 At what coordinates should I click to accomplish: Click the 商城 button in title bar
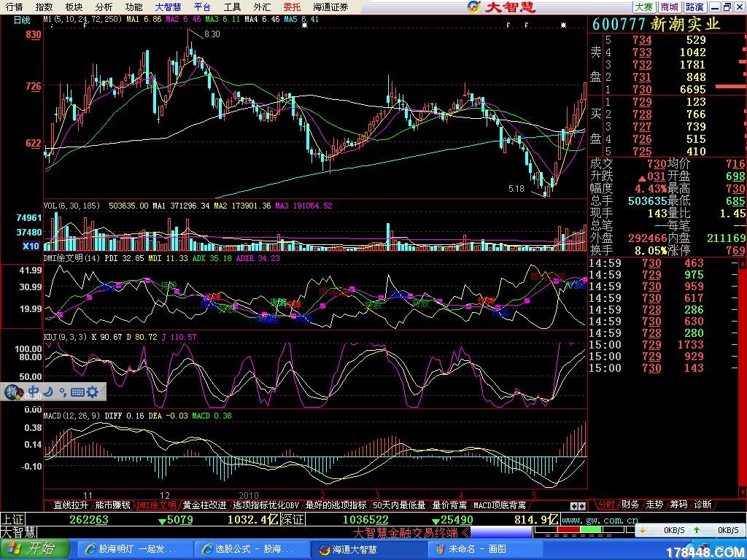pos(670,7)
